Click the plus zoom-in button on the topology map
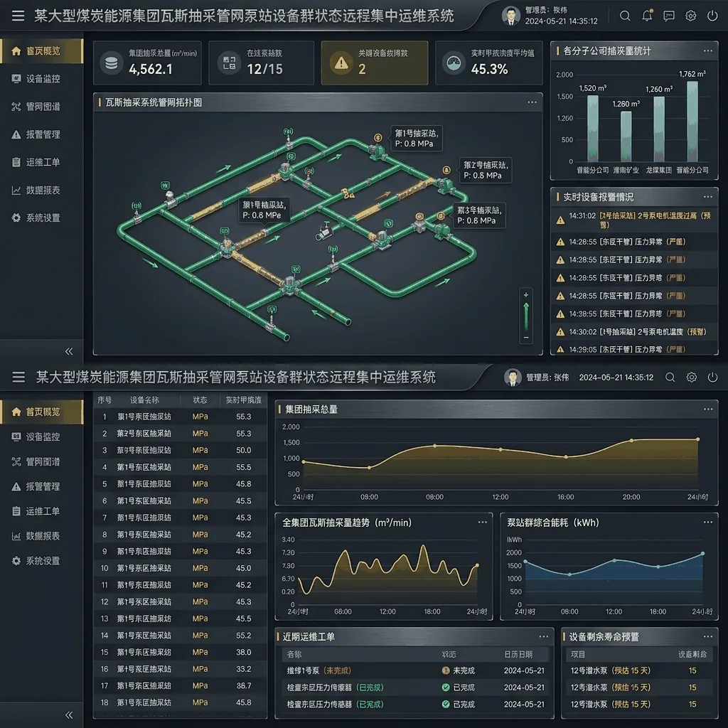Screen dimensions: 728x728 click(526, 295)
